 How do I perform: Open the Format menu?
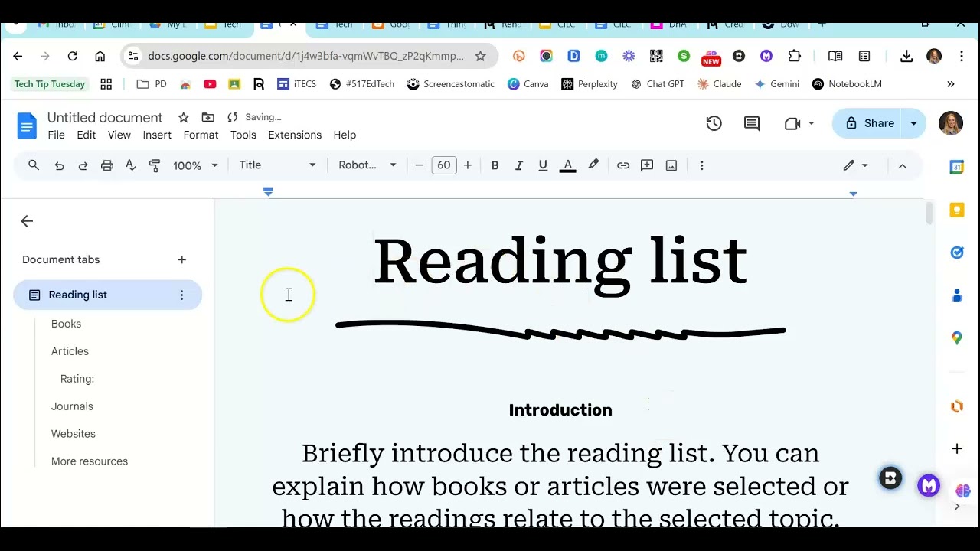pos(201,135)
